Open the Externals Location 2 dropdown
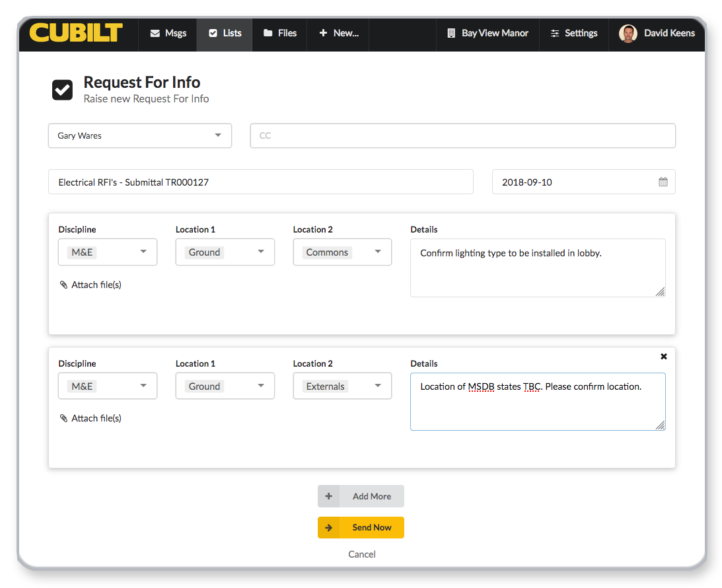This screenshot has height=588, width=722. coord(342,386)
